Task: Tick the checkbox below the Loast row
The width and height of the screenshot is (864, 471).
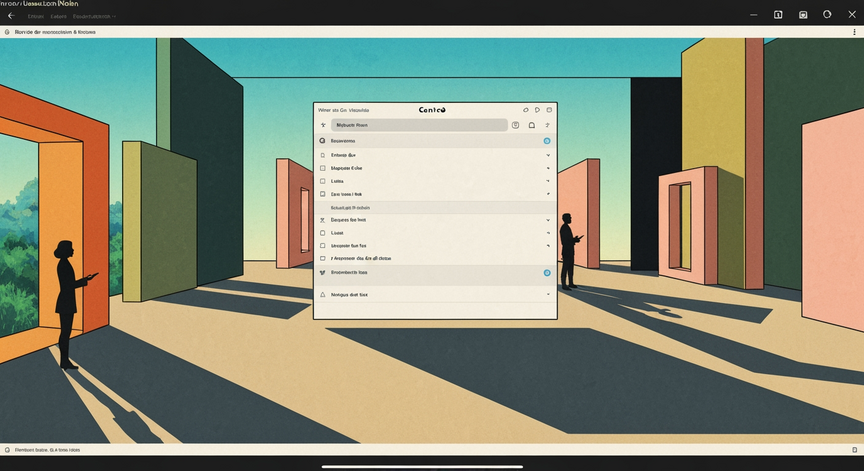Action: click(x=322, y=246)
